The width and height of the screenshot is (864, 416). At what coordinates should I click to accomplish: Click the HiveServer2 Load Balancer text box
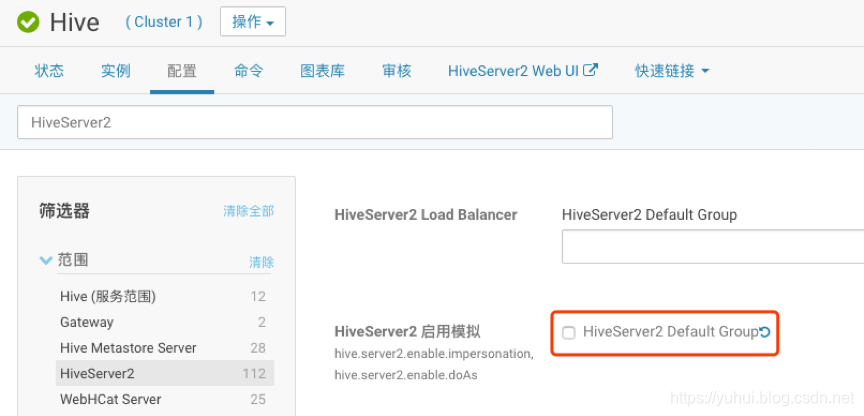(713, 247)
